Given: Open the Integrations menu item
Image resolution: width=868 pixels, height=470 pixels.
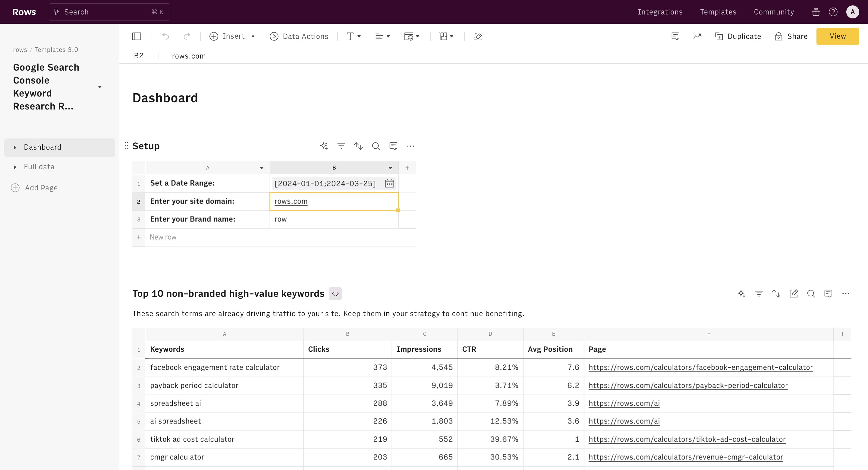Looking at the screenshot, I should [660, 12].
